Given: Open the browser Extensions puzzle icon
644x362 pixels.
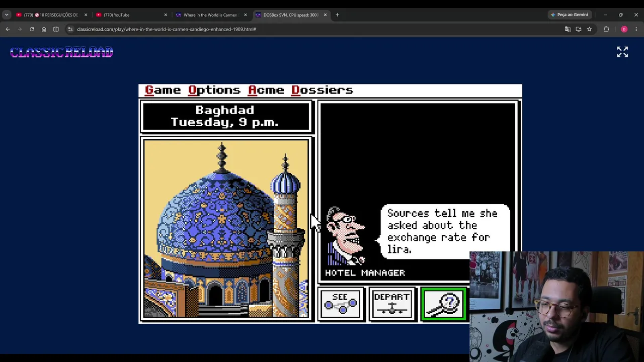Looking at the screenshot, I should tap(606, 29).
